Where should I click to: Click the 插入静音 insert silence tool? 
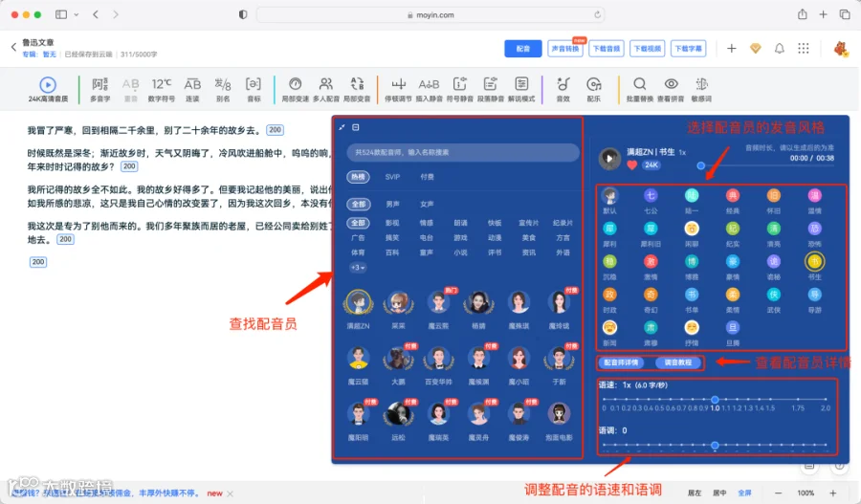click(429, 89)
